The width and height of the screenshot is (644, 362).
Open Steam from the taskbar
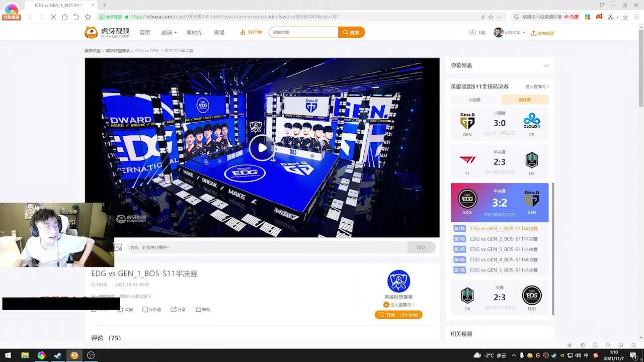(58, 355)
